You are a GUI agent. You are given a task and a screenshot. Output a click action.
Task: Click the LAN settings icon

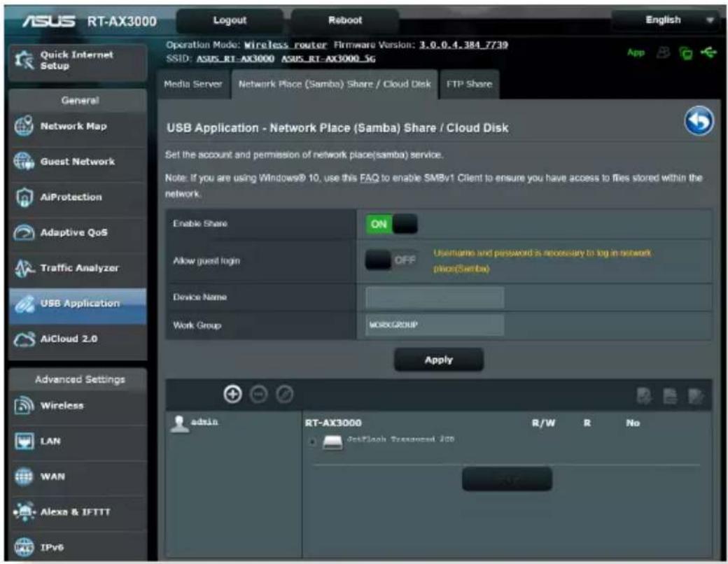pos(24,441)
